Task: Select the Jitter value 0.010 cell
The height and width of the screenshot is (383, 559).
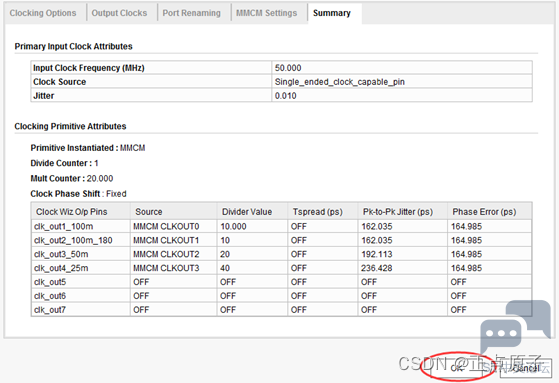Action: click(402, 96)
